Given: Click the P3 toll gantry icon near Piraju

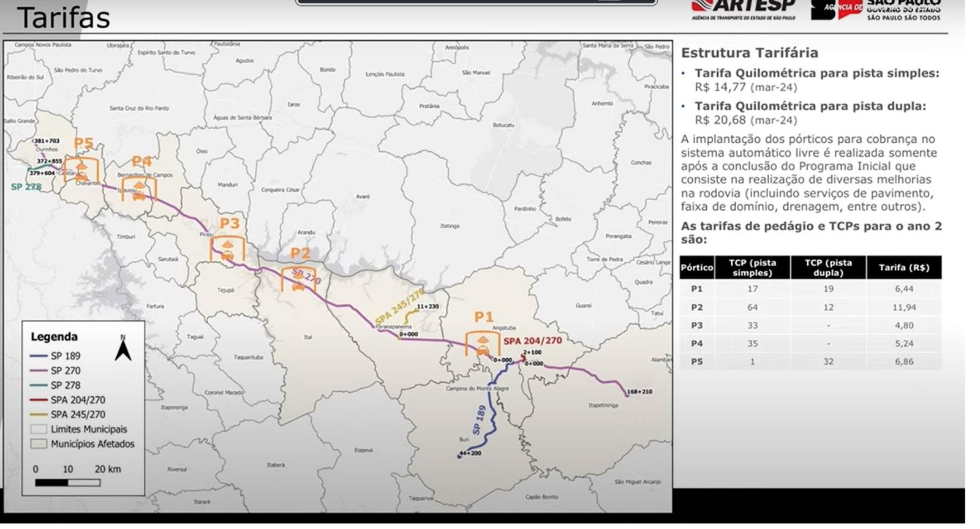Looking at the screenshot, I should click(x=227, y=250).
